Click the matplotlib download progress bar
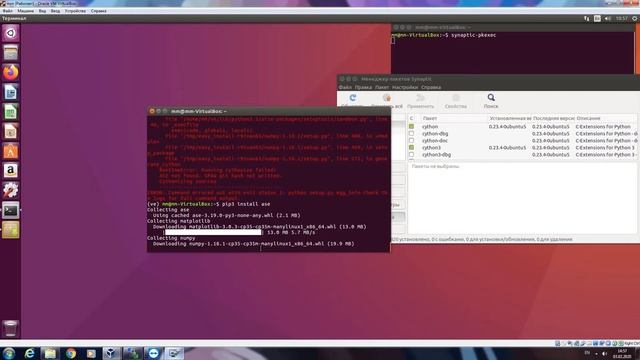Viewport: 640px width, 360px height. pyautogui.click(x=212, y=232)
